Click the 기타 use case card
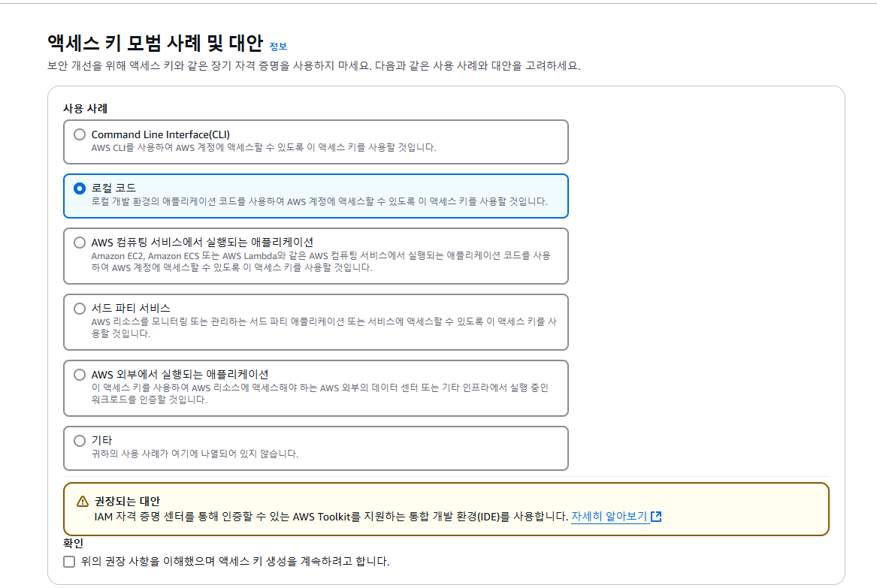The image size is (877, 588). pos(316,447)
